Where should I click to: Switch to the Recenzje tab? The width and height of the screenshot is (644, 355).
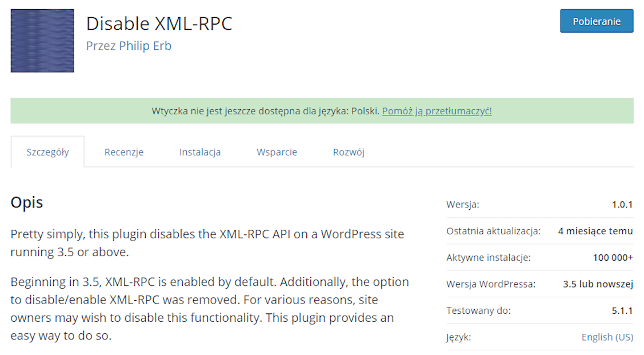point(123,152)
